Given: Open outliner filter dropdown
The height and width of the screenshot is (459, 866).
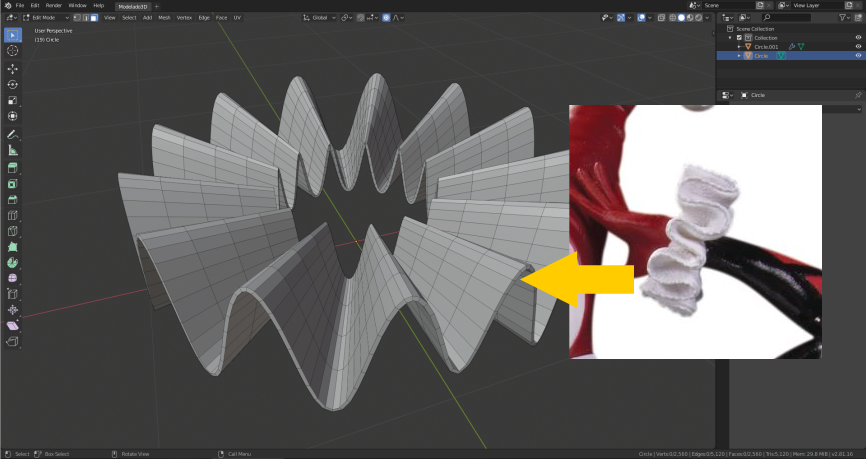Looking at the screenshot, I should tap(844, 18).
